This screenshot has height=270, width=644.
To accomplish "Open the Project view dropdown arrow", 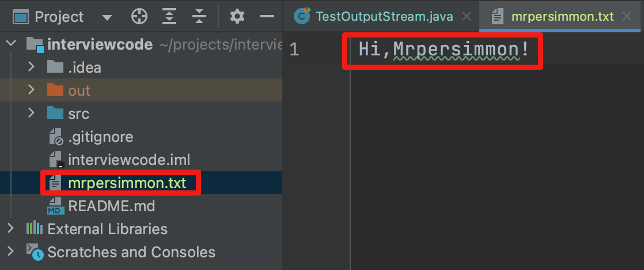I will point(107,17).
